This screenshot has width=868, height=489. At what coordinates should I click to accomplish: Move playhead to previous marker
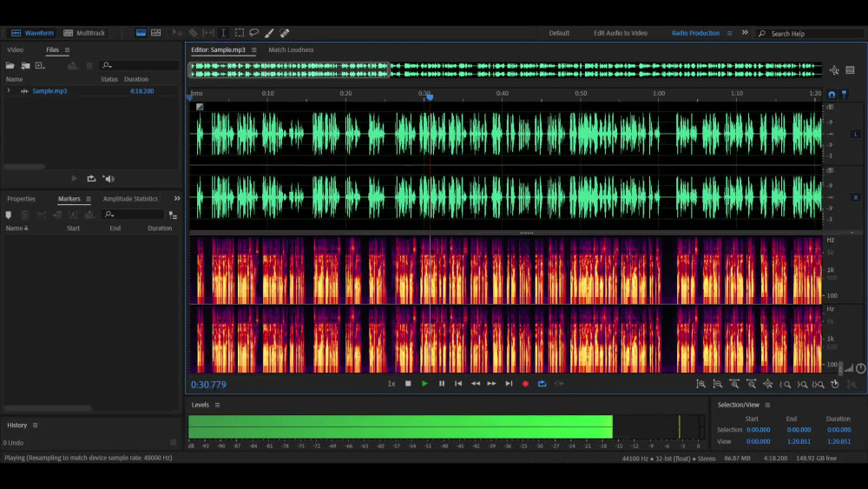tap(458, 383)
